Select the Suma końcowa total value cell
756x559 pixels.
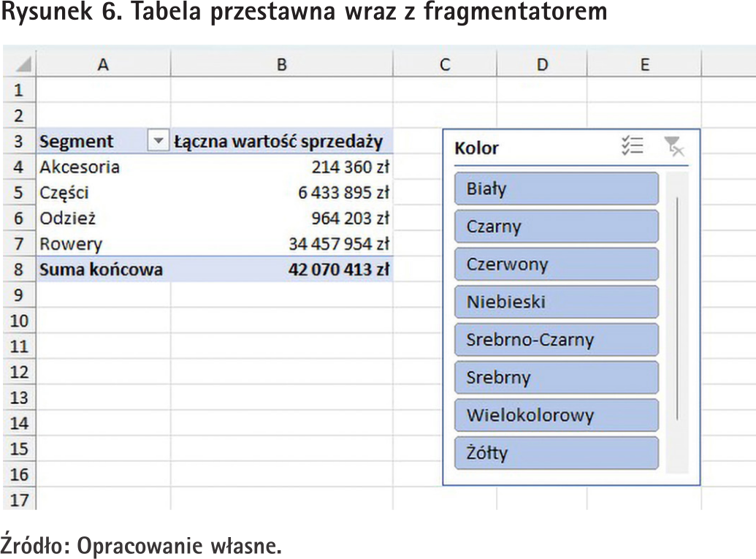(x=337, y=270)
